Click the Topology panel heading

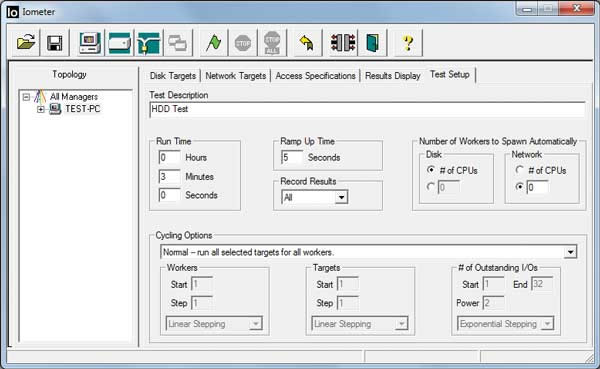[x=69, y=74]
